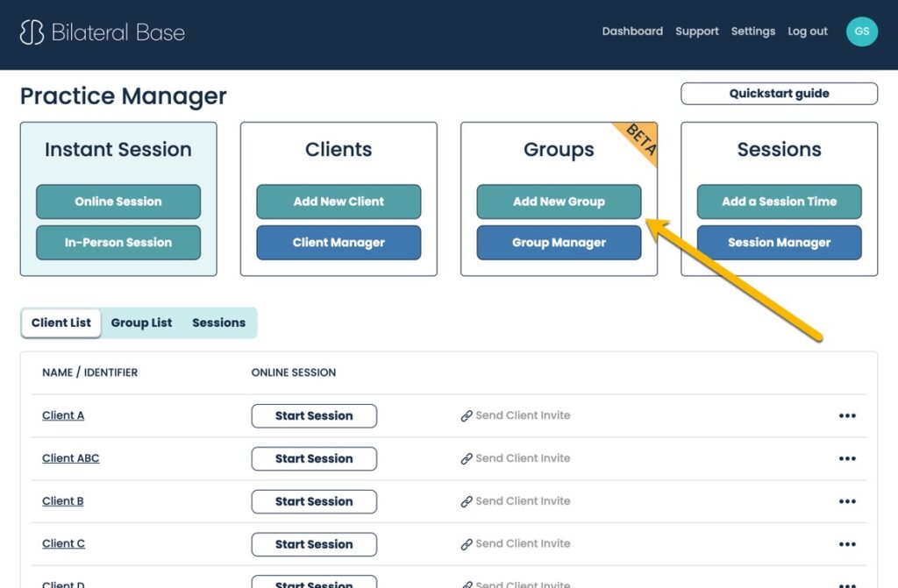Image resolution: width=898 pixels, height=588 pixels.
Task: Open the Client A name link
Action: 63,415
